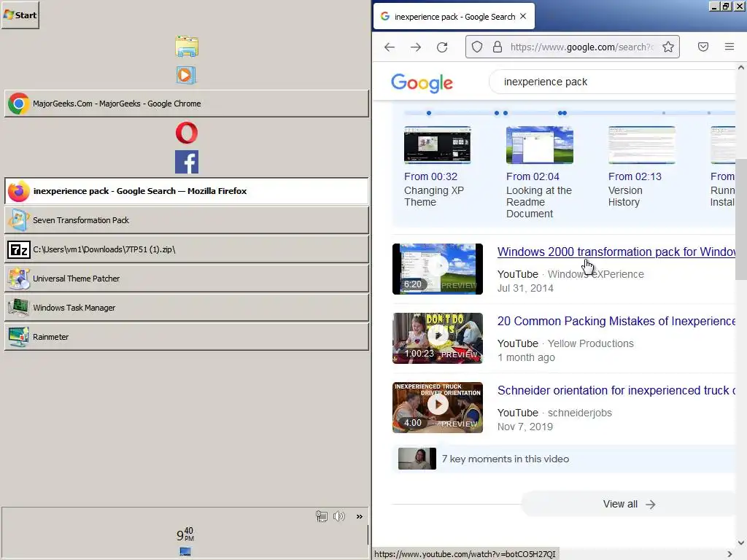Screen dimensions: 747x560
Task: Launch the Windows Explorer quick launch icon
Action: [x=187, y=46]
